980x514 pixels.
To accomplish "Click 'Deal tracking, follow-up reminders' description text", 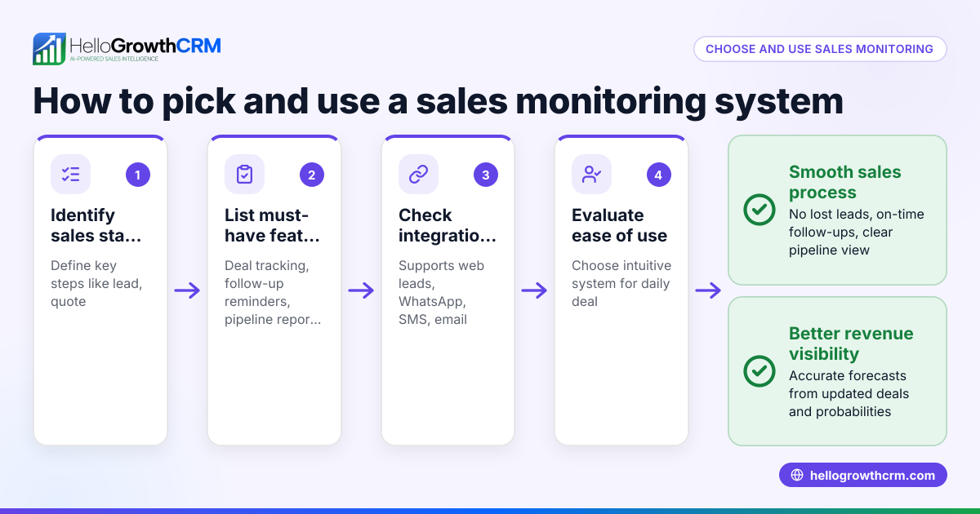I will (273, 293).
